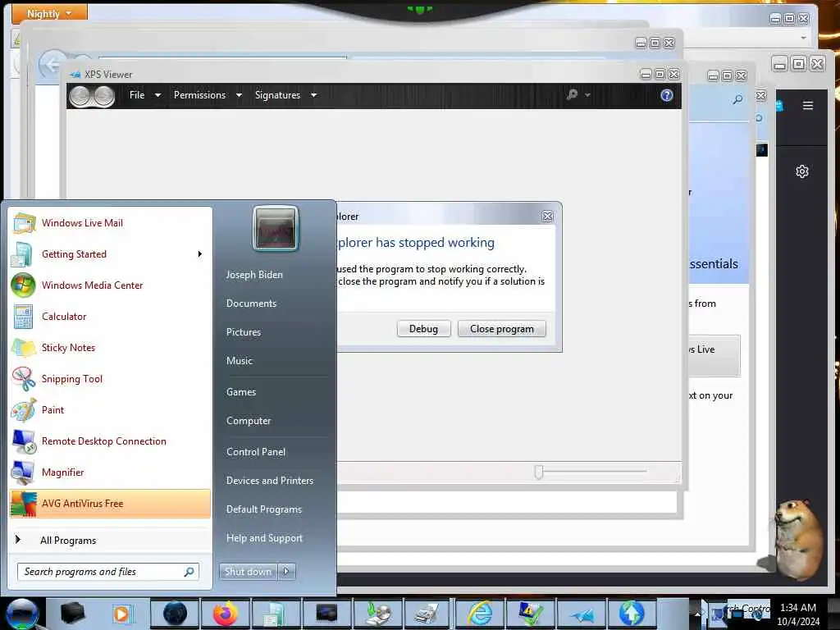Viewport: 840px width, 630px height.
Task: Click the Search programs and files box
Action: [108, 572]
